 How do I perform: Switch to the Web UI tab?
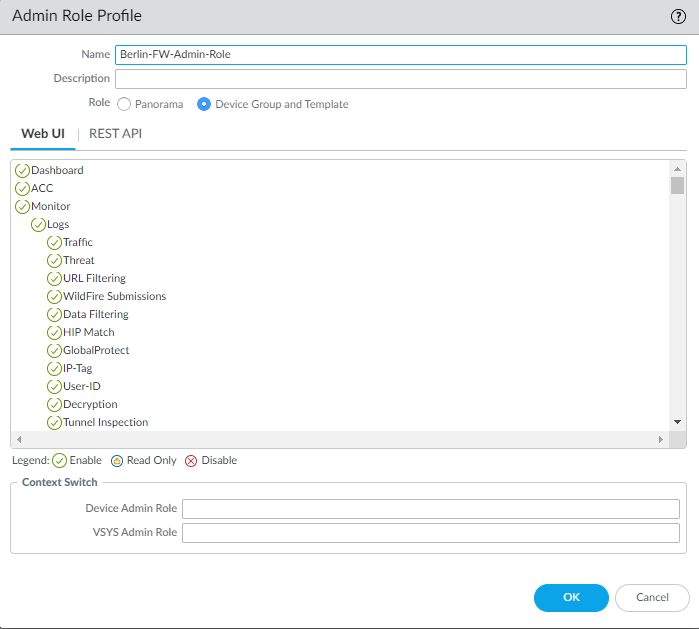point(43,134)
